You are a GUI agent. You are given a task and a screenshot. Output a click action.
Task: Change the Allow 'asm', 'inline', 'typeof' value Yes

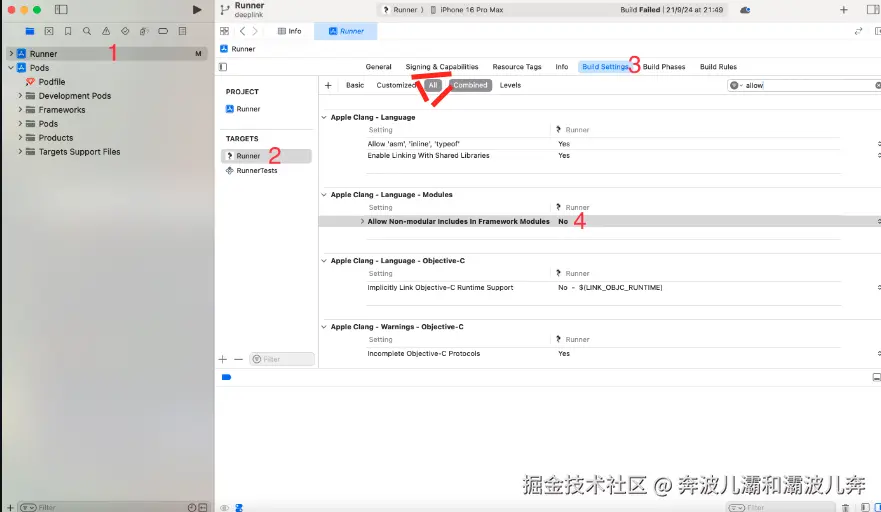pos(564,144)
